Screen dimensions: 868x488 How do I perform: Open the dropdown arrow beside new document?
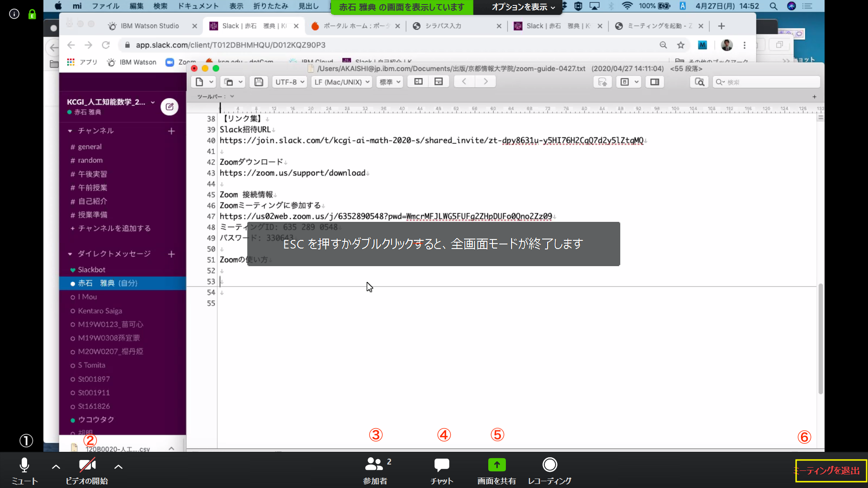[211, 82]
